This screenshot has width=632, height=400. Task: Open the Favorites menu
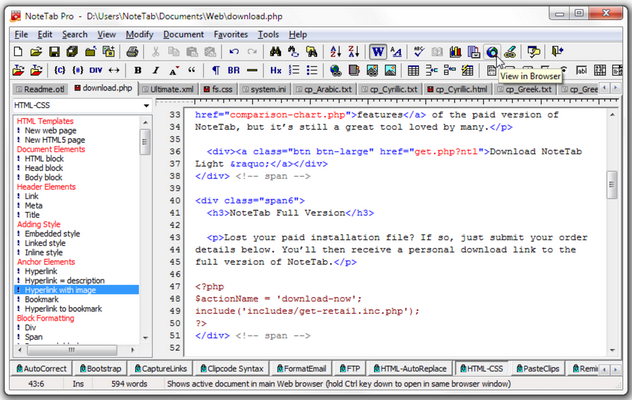click(231, 34)
